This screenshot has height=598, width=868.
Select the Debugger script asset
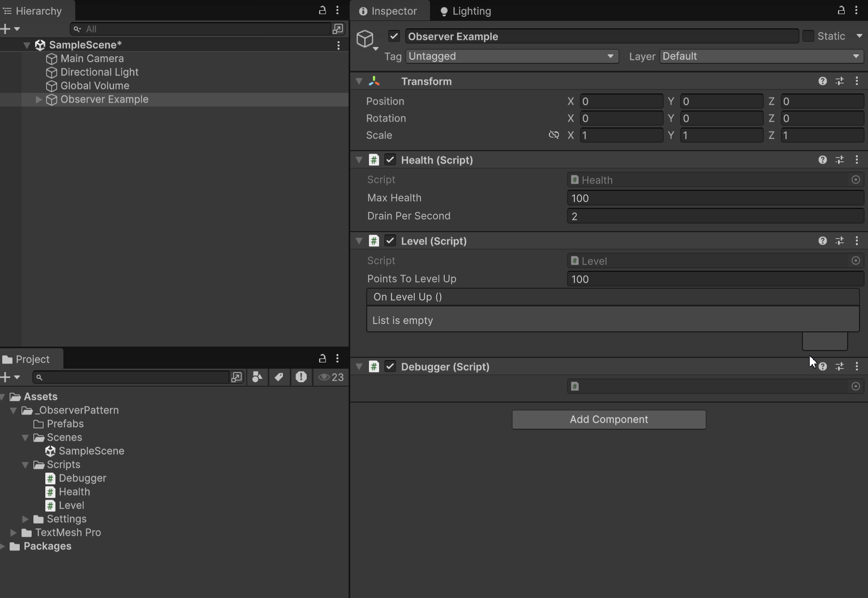(76, 478)
